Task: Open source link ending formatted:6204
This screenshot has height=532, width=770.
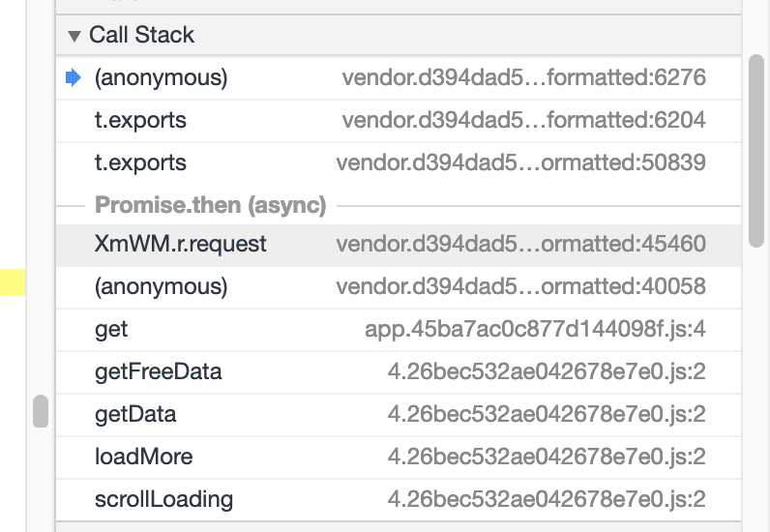Action: (523, 121)
